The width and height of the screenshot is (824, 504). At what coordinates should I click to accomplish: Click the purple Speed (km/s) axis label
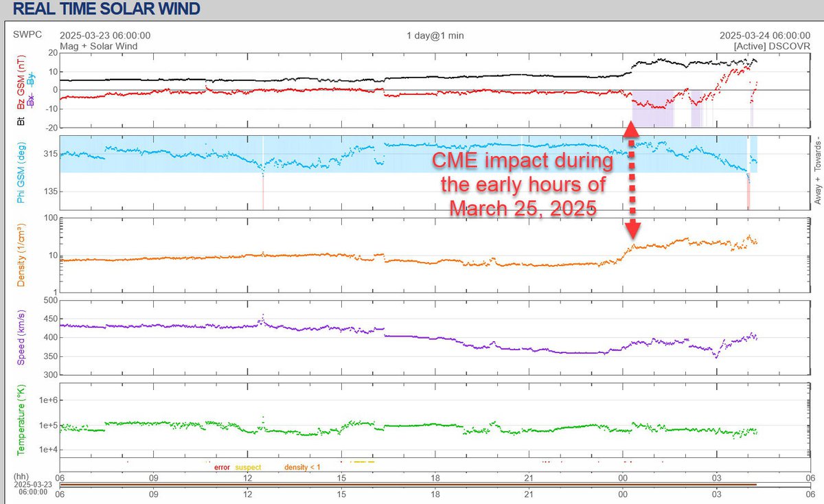pyautogui.click(x=21, y=337)
